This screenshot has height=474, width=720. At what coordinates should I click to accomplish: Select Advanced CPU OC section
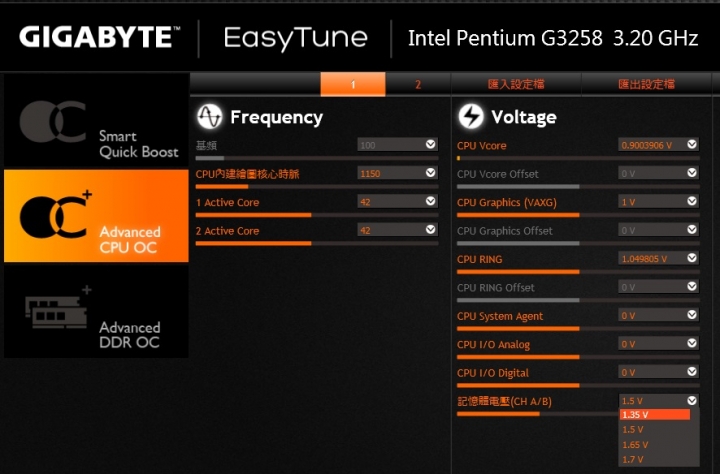(x=96, y=216)
